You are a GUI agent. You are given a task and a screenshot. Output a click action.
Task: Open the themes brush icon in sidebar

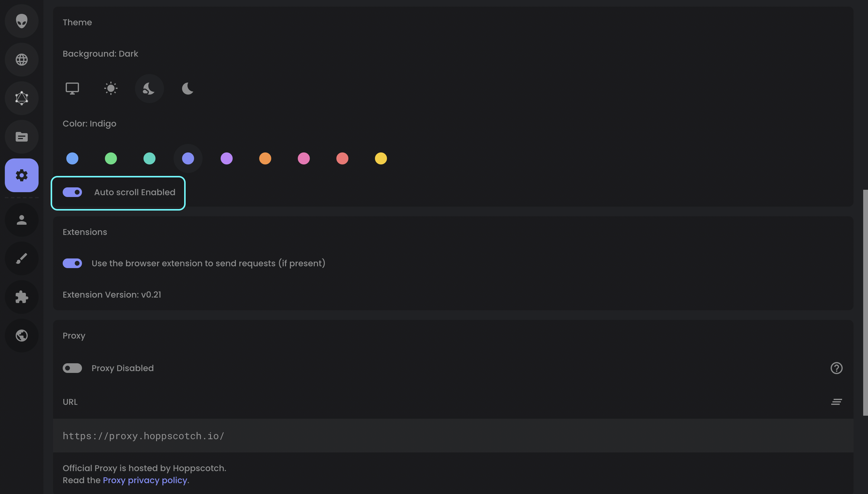(x=22, y=258)
